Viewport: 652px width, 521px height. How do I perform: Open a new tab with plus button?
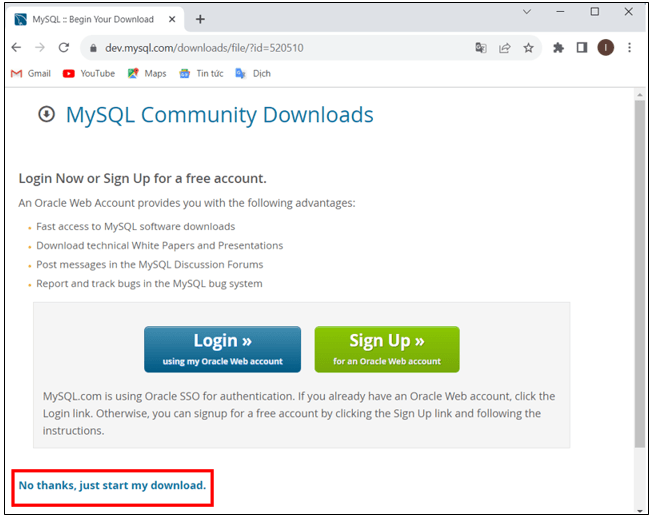(200, 19)
